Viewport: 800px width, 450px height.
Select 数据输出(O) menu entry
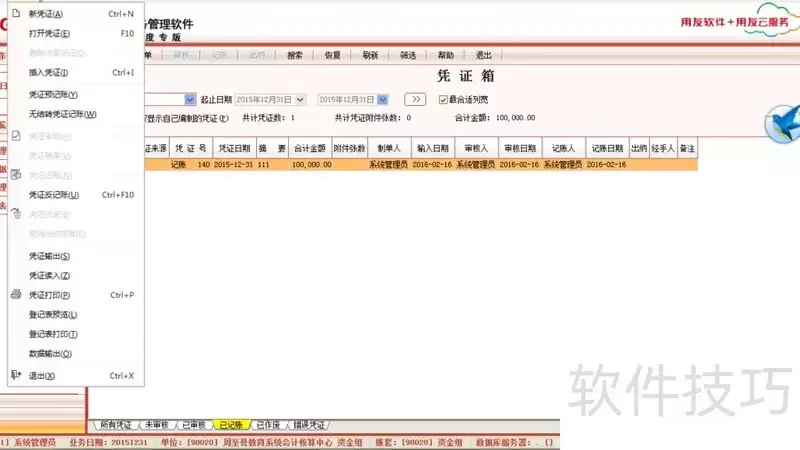pos(50,353)
